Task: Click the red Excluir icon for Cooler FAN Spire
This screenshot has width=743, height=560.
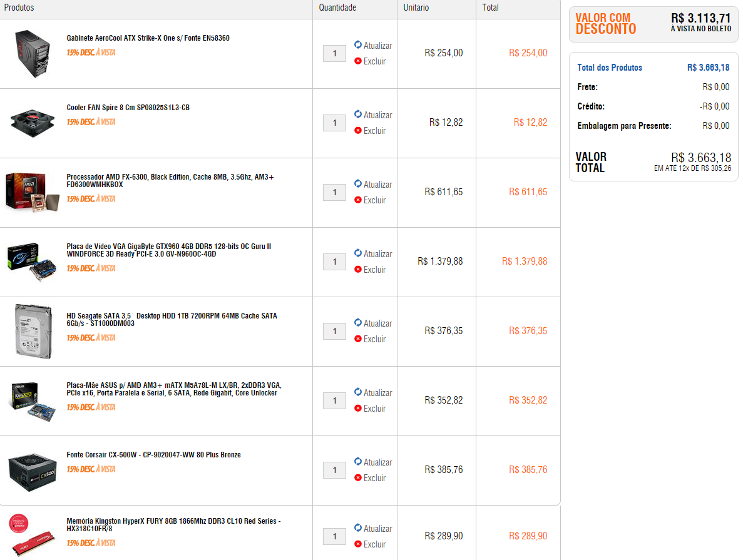Action: (358, 130)
